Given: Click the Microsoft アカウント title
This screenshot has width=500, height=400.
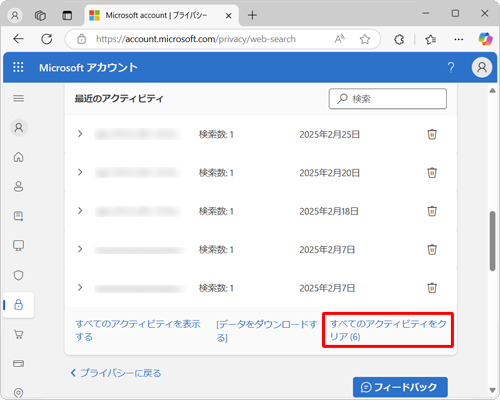Looking at the screenshot, I should [x=88, y=67].
